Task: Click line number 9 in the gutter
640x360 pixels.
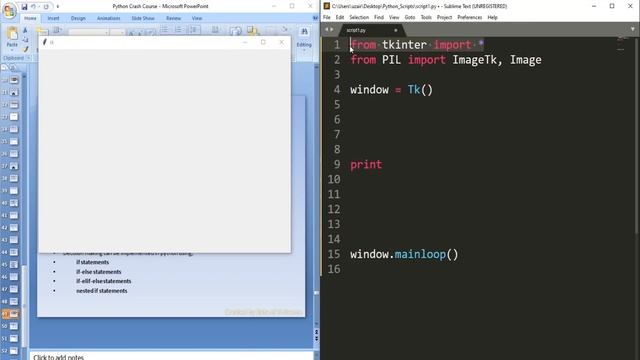Action: pos(337,164)
